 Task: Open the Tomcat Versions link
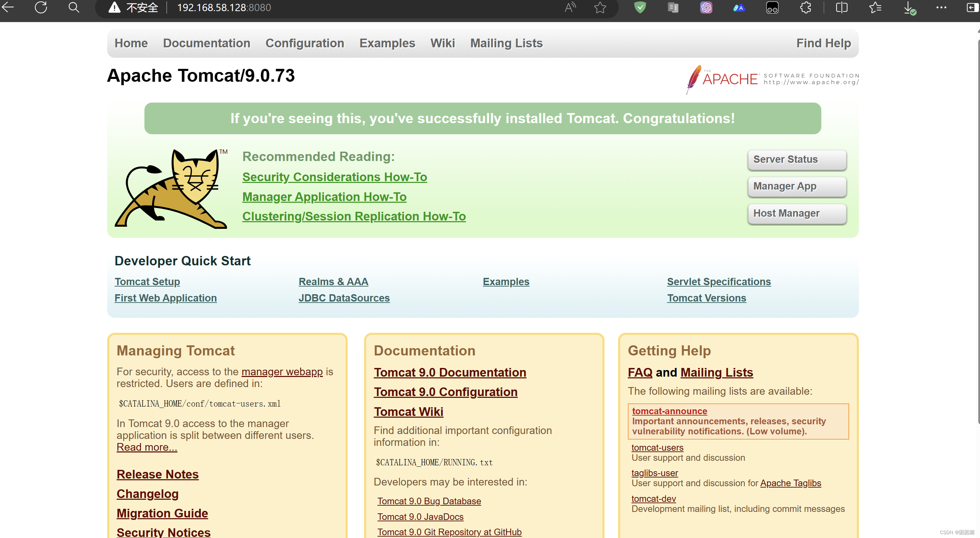point(707,298)
